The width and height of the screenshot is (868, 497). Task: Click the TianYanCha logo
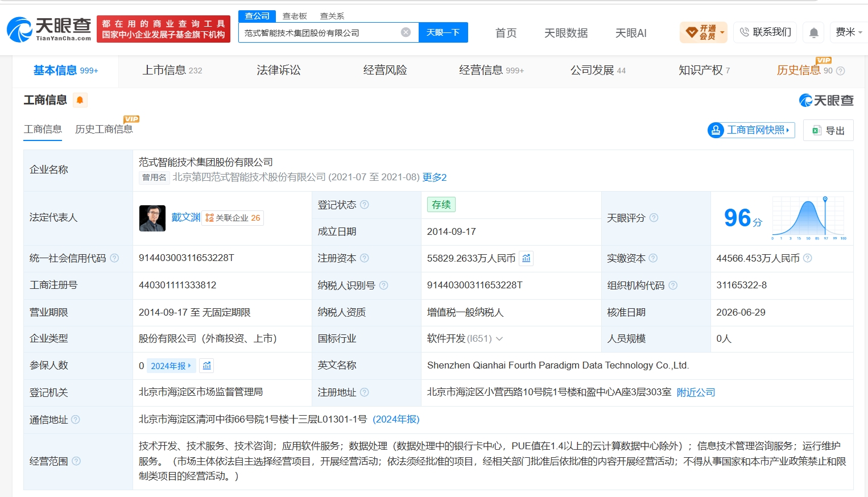pos(49,29)
